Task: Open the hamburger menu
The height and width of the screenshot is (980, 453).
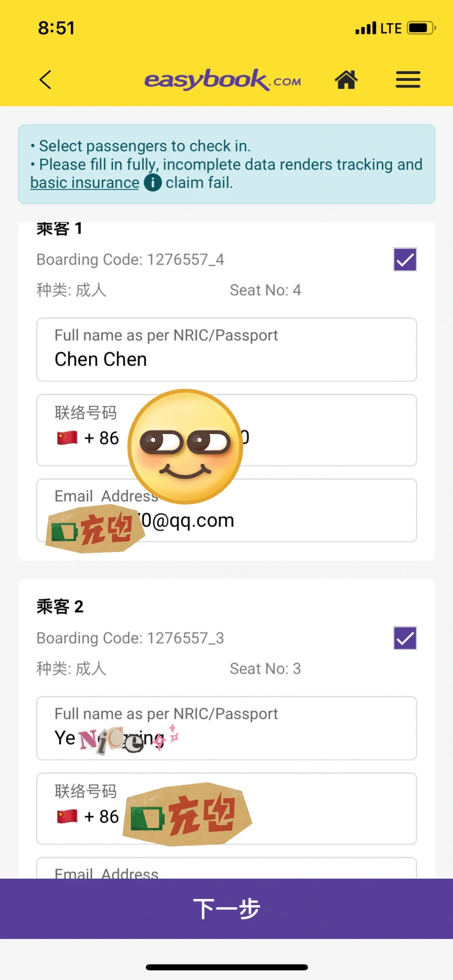Action: point(408,80)
